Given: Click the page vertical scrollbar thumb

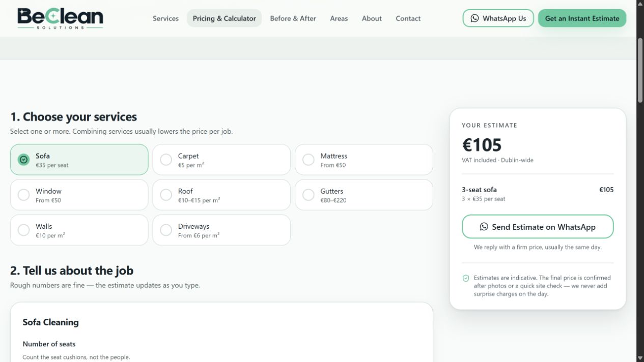Looking at the screenshot, I should click(640, 70).
